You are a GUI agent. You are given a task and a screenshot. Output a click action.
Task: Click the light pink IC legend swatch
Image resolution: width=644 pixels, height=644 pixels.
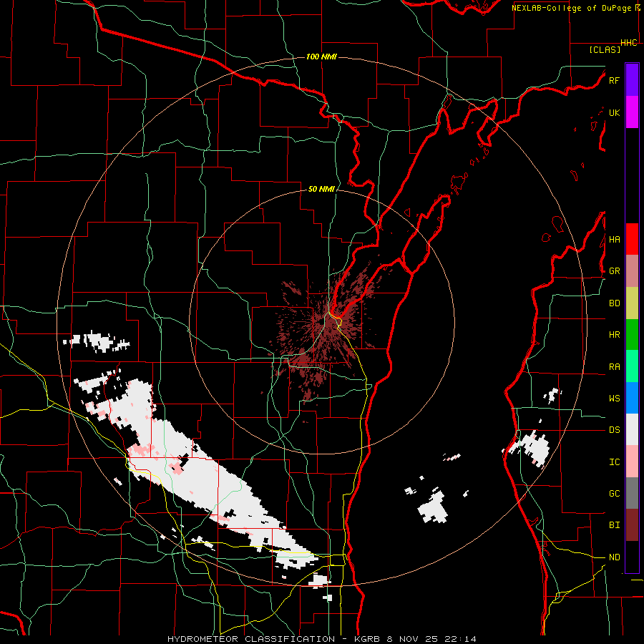[632, 462]
